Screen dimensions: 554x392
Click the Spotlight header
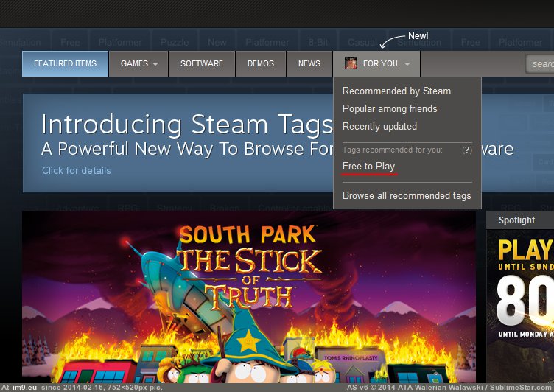tap(520, 220)
